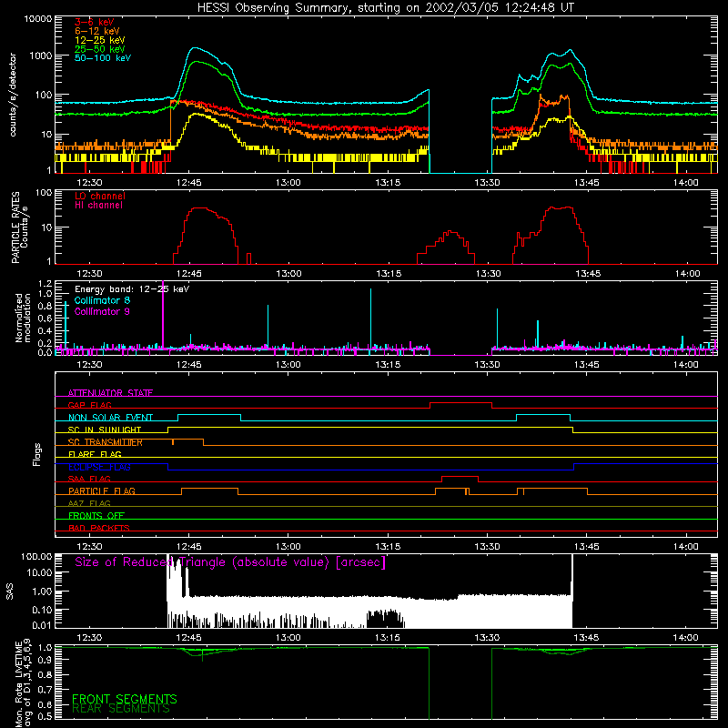Click the 'SAA FLAG' label

click(x=89, y=479)
